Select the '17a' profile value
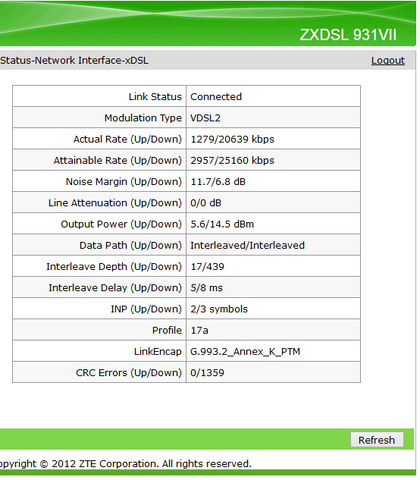The height and width of the screenshot is (480, 420). click(x=199, y=331)
